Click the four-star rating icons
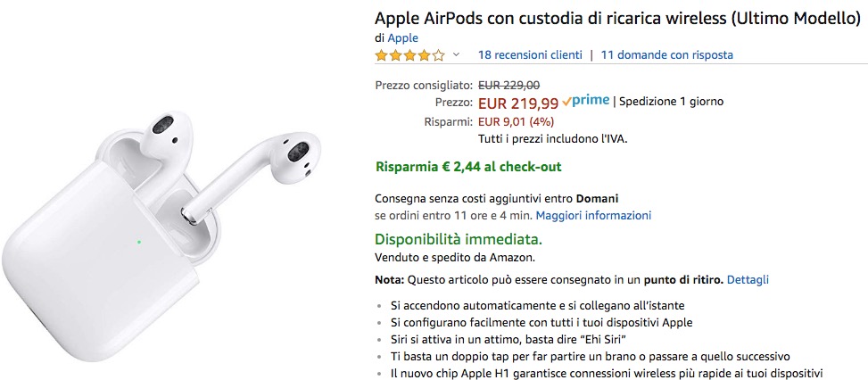 click(409, 55)
